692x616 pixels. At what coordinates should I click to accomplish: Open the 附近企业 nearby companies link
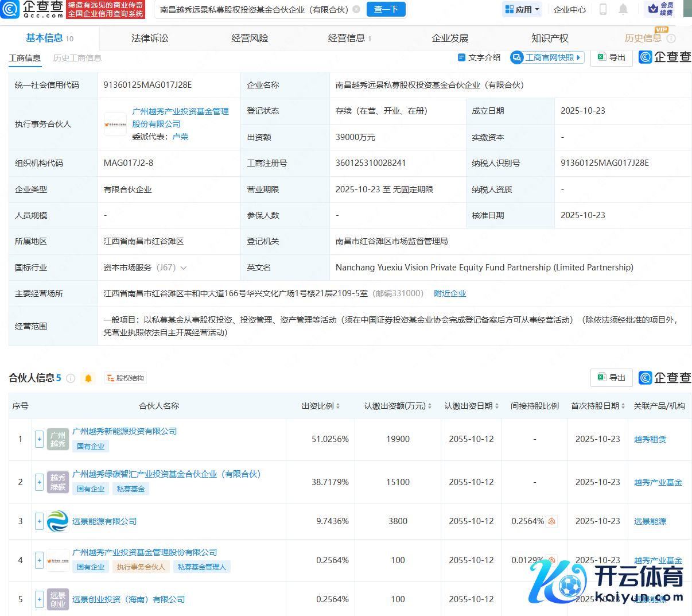click(450, 293)
